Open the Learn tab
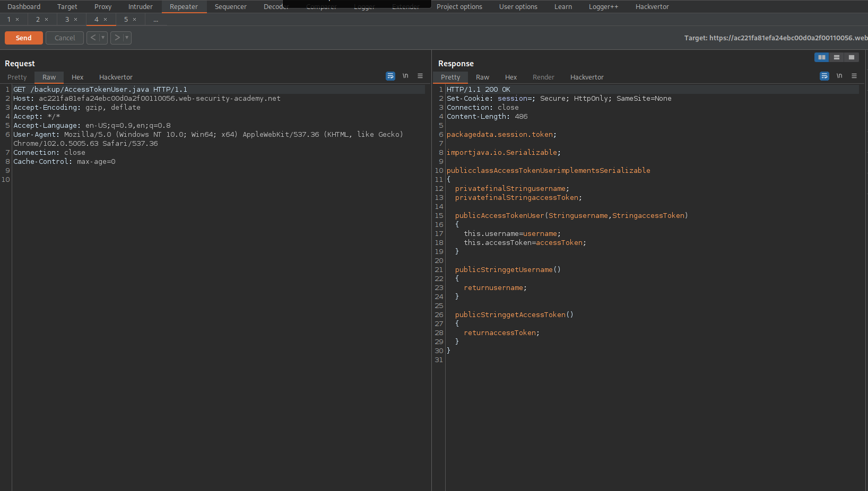 tap(563, 7)
